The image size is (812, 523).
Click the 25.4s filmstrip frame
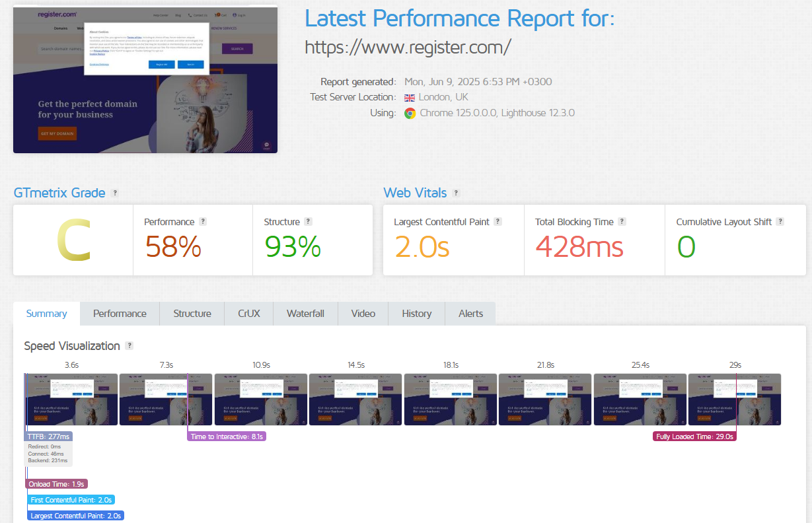tap(640, 399)
